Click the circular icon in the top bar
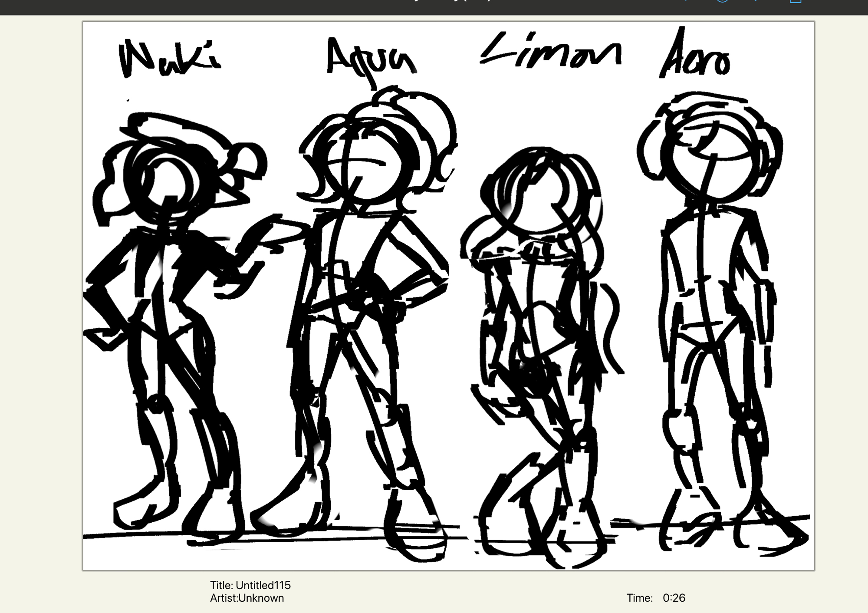Image resolution: width=868 pixels, height=613 pixels. point(722,1)
